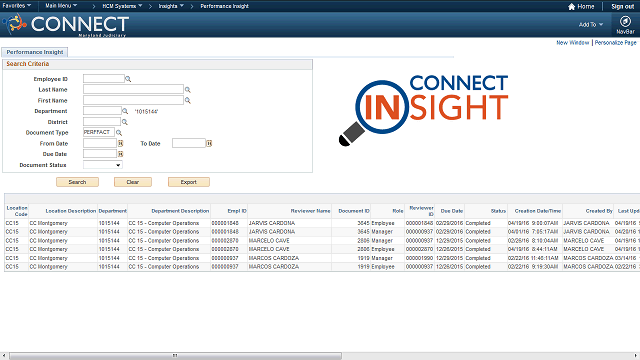This screenshot has width=640, height=360.
Task: Open the NavBar compass icon
Action: pyautogui.click(x=625, y=21)
